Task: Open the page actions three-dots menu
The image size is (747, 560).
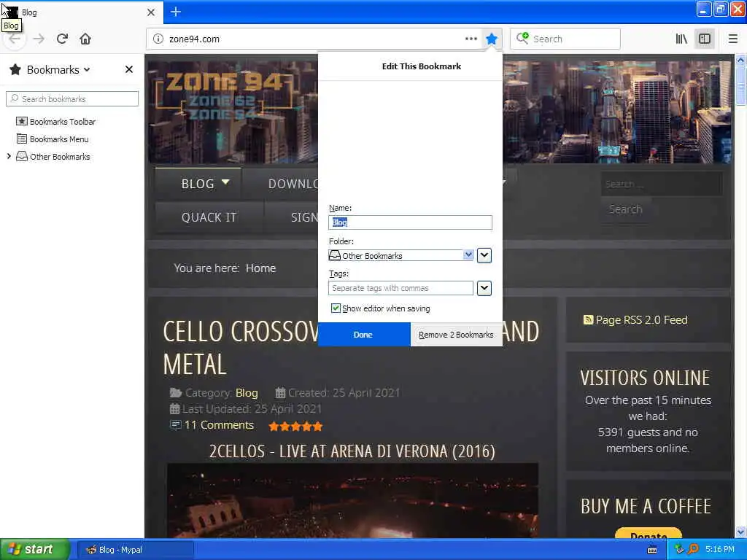Action: pos(471,39)
